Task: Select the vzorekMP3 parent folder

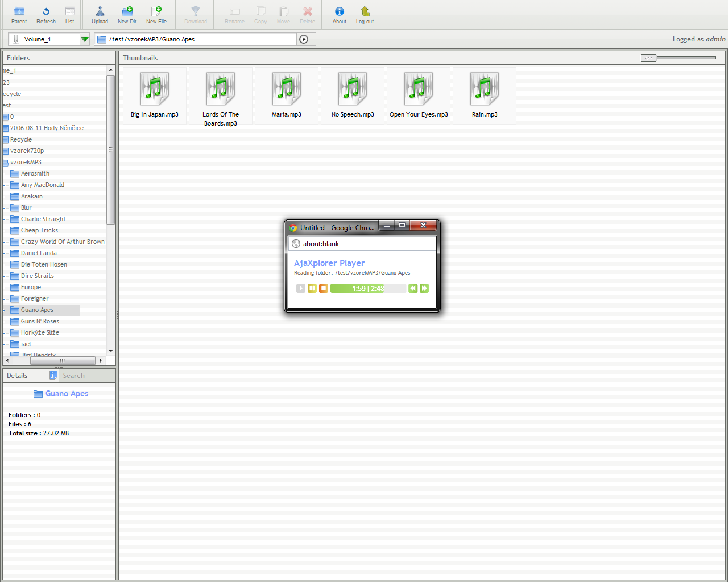Action: (26, 162)
